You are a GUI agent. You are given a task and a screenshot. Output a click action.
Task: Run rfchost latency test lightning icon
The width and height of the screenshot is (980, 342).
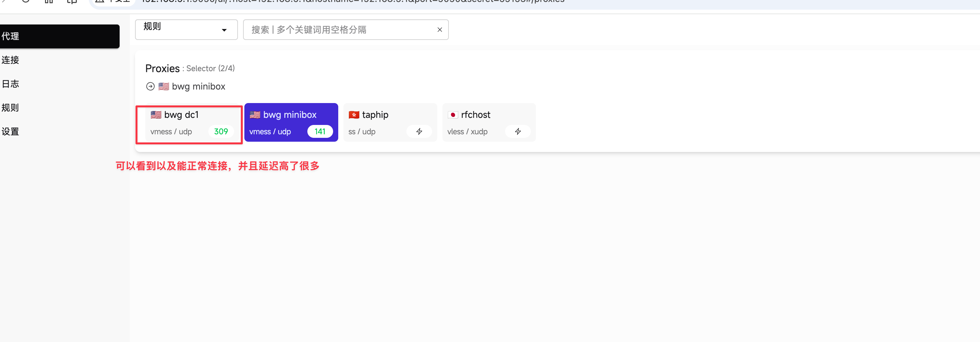pos(517,131)
